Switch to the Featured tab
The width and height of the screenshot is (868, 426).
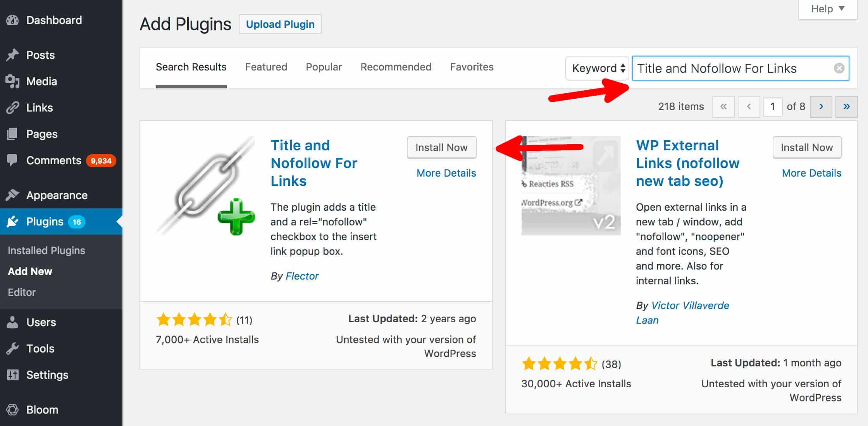(x=267, y=67)
